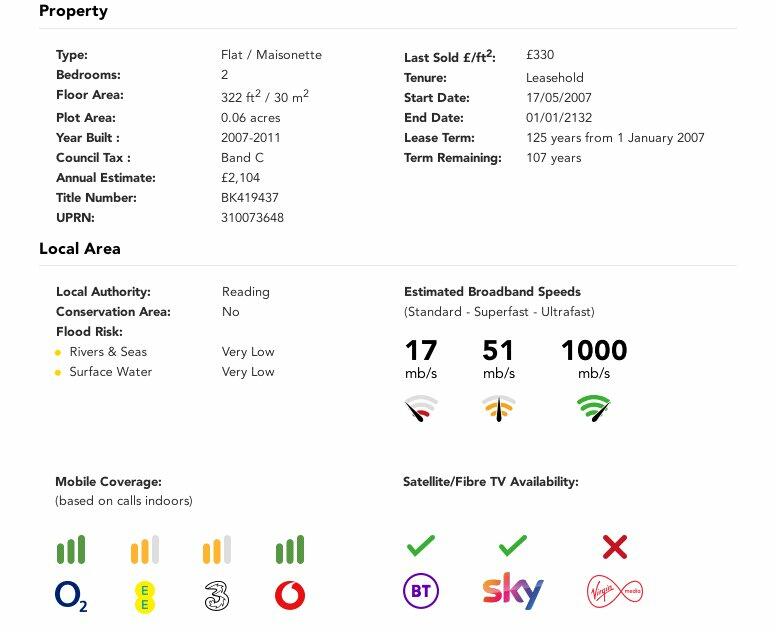Click the O2 network logo
The width and height of the screenshot is (776, 632).
click(x=71, y=596)
